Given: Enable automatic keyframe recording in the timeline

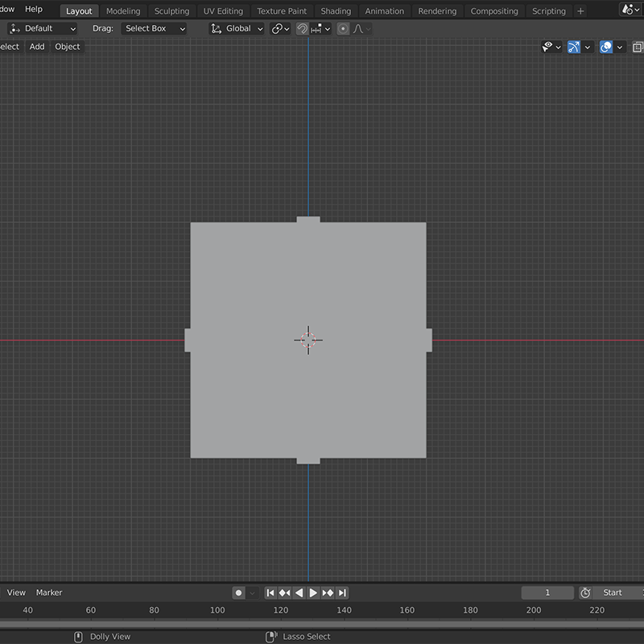Looking at the screenshot, I should pyautogui.click(x=237, y=592).
